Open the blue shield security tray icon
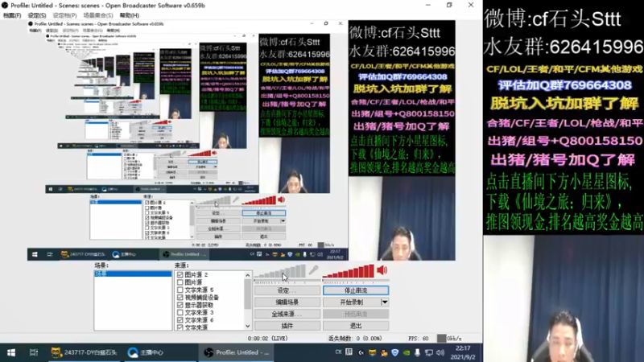This screenshot has width=644, height=362. pos(394,352)
